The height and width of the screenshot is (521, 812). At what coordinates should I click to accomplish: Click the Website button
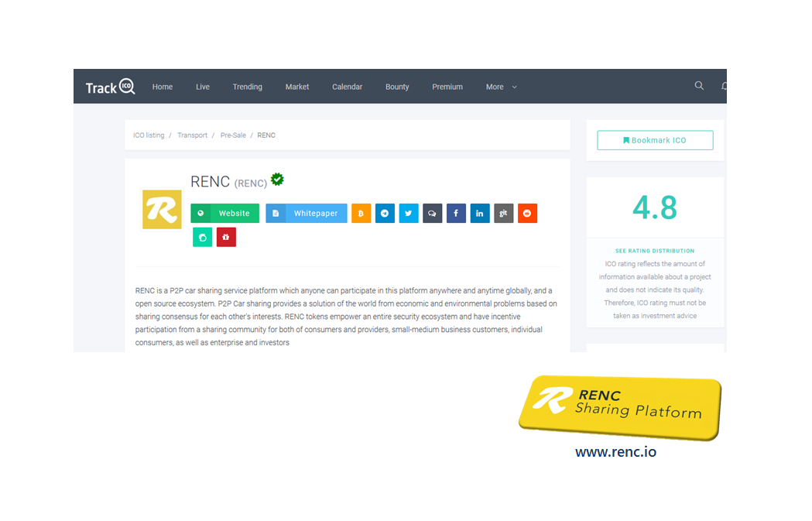(224, 214)
